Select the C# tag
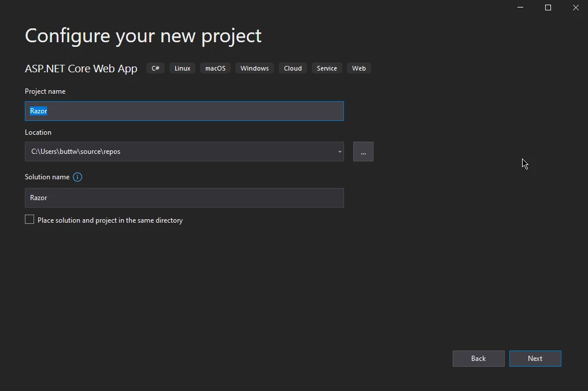 [156, 68]
